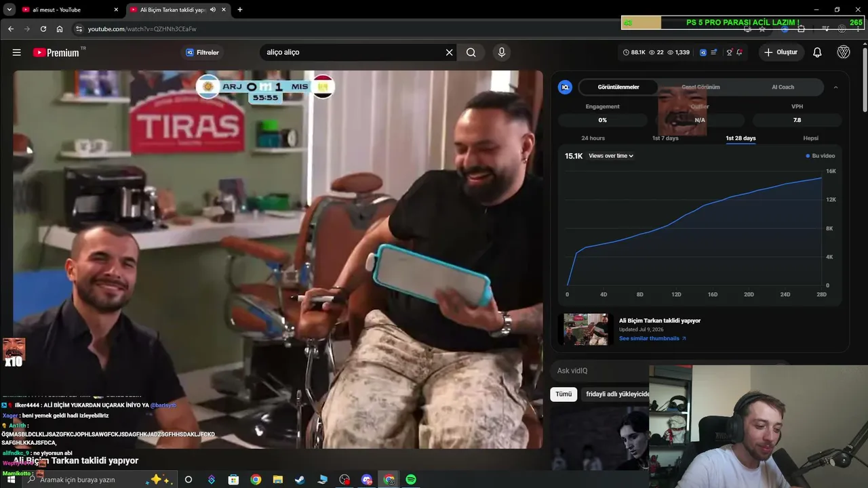This screenshot has height=488, width=868.
Task: Clear the search box text
Action: coord(449,52)
